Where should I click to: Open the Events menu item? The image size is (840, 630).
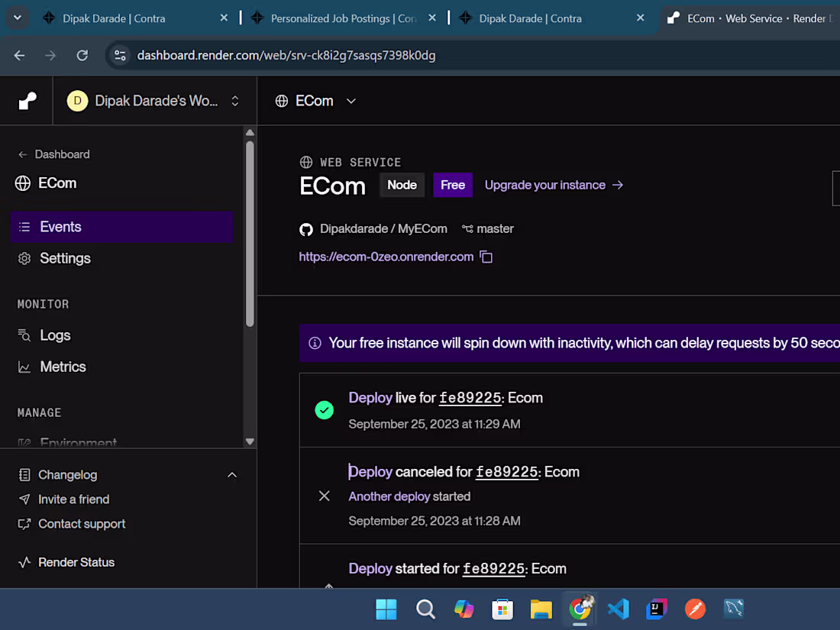pyautogui.click(x=121, y=227)
